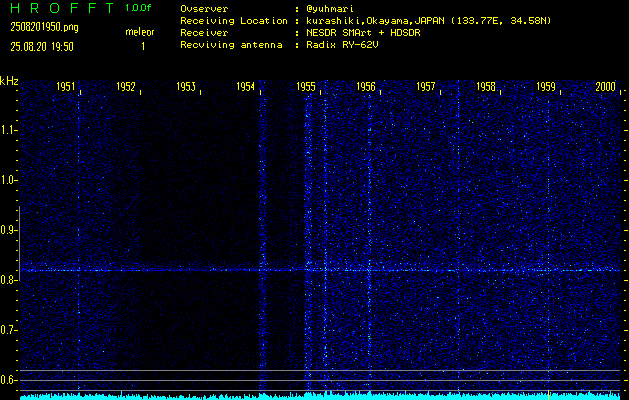The image size is (629, 400).
Task: Click the kHz axis unit label
Action: pos(9,81)
